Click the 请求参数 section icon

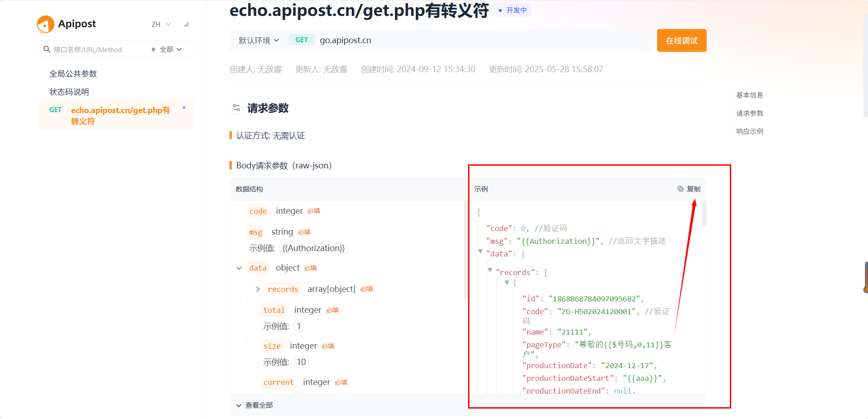tap(236, 108)
